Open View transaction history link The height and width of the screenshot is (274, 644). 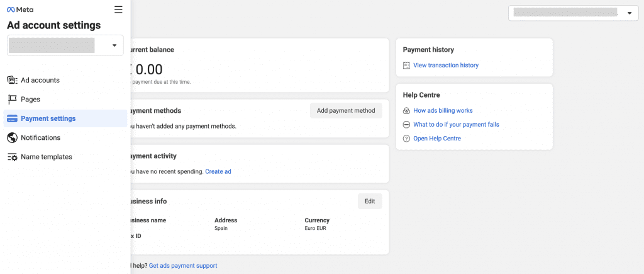[446, 65]
